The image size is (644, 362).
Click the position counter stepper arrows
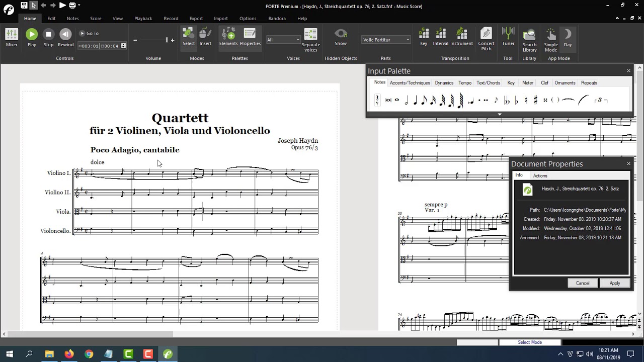pyautogui.click(x=123, y=46)
